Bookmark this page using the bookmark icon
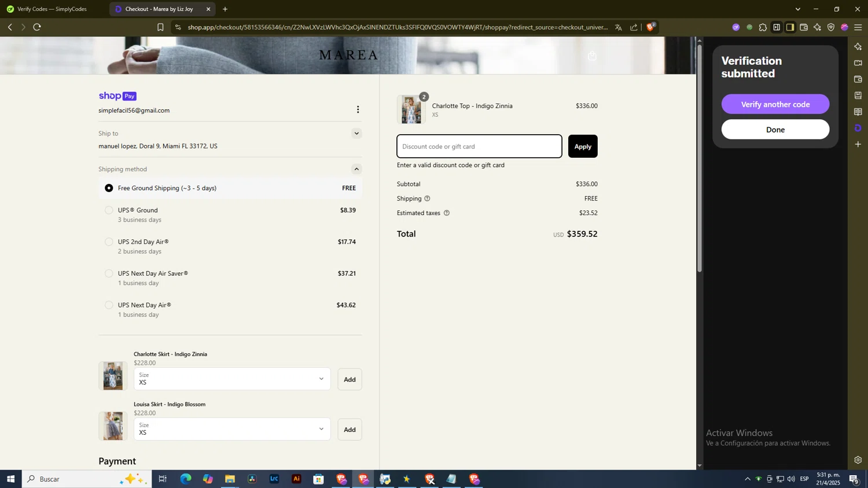 pos(160,27)
